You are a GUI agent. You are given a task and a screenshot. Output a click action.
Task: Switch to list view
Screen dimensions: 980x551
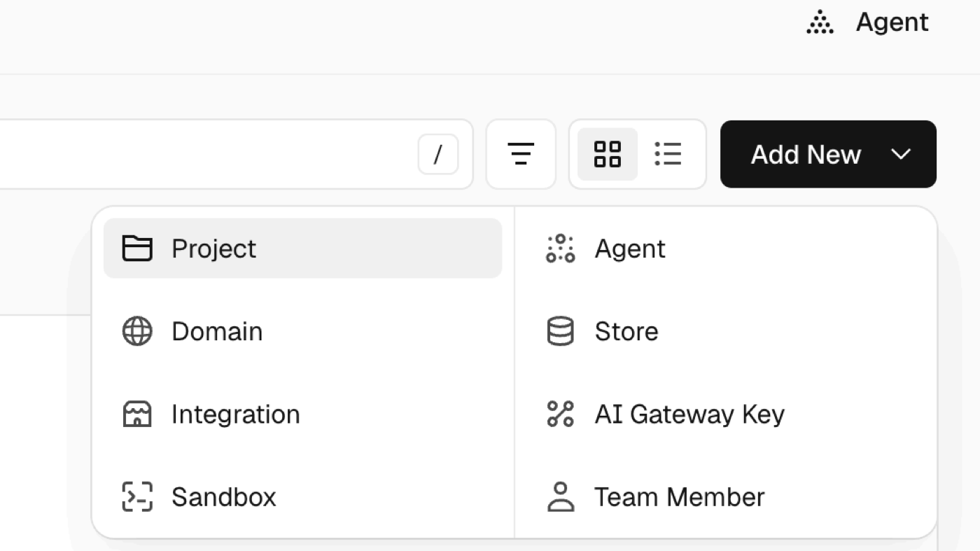[x=668, y=154]
